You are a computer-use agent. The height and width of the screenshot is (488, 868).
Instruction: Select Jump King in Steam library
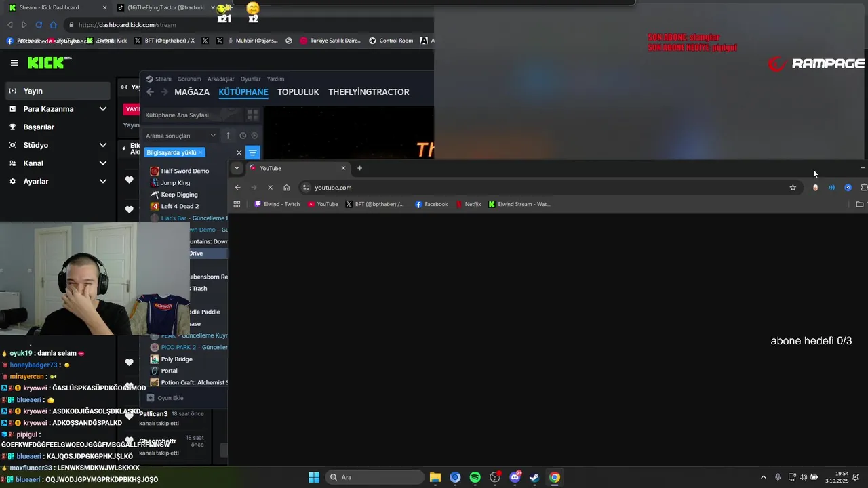coord(176,183)
